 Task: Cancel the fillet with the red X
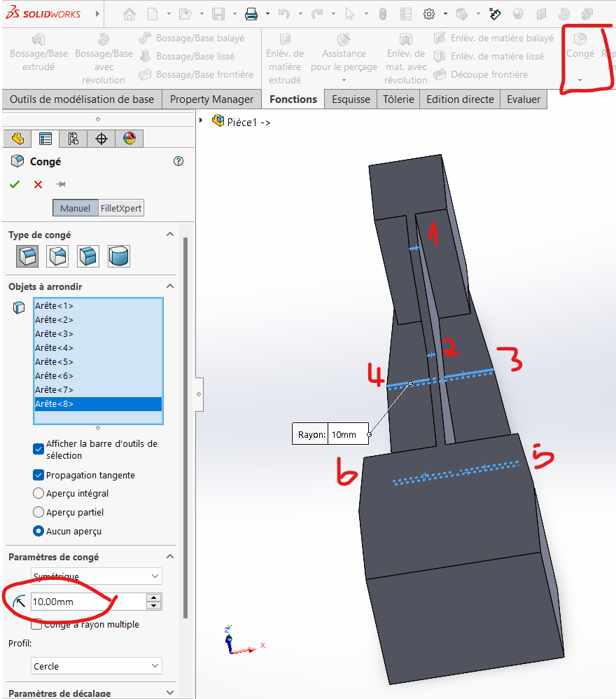(38, 184)
